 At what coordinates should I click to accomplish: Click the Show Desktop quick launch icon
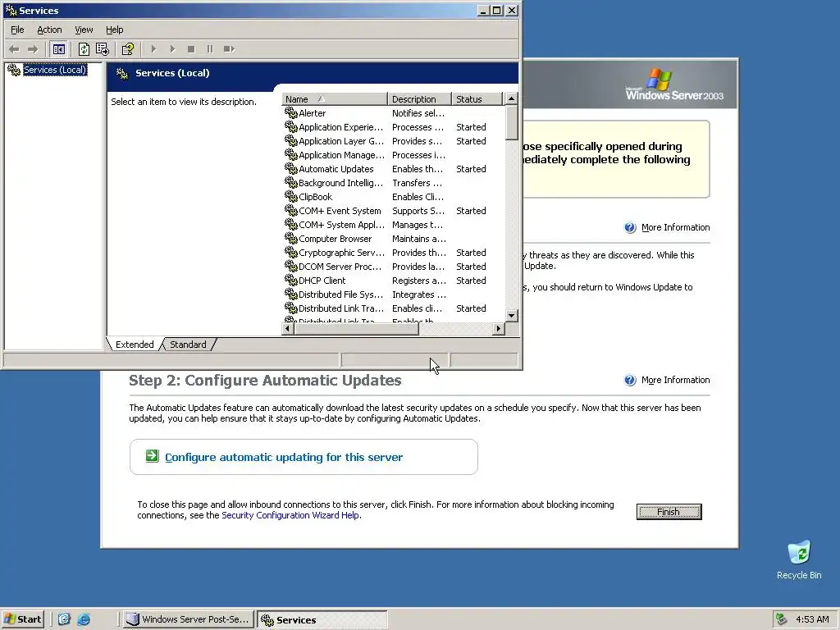pyautogui.click(x=64, y=619)
